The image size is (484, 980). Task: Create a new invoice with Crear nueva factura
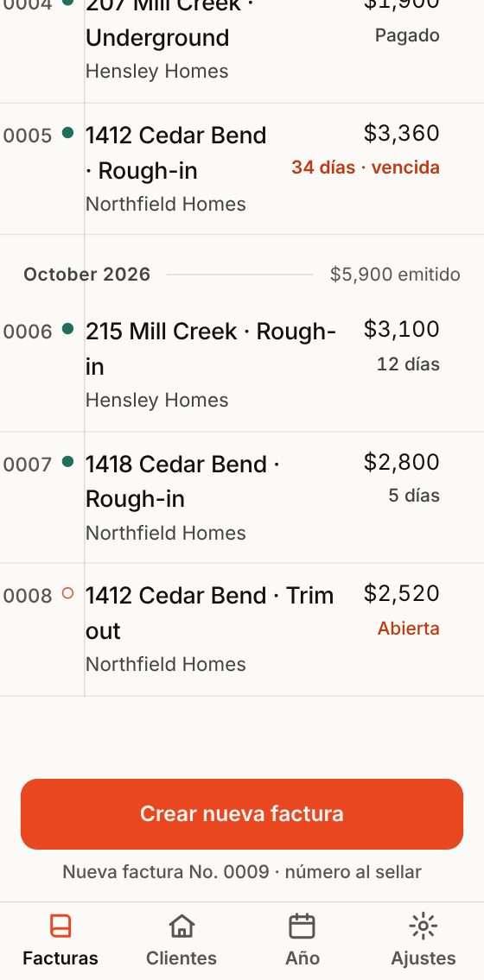[x=242, y=813]
